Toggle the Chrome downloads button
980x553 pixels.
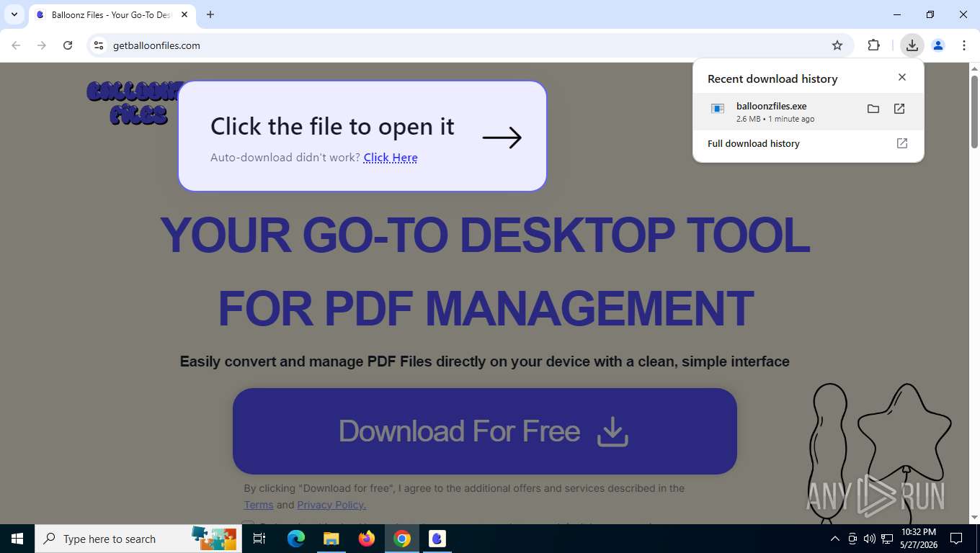click(912, 45)
